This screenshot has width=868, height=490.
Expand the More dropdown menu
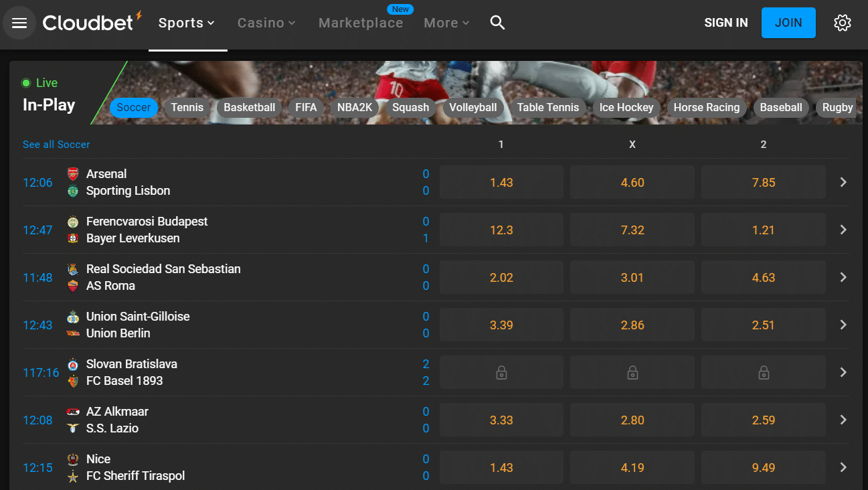tap(447, 23)
